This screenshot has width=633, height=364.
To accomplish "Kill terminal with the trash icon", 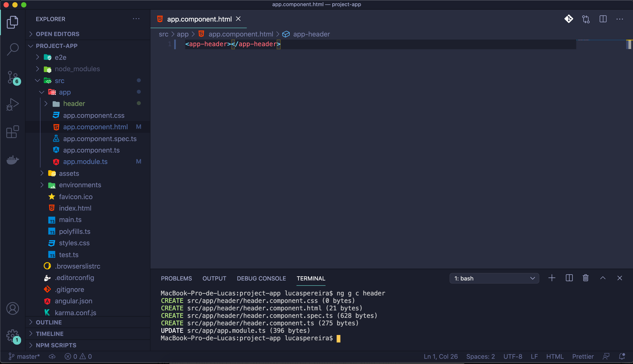I will tap(585, 278).
